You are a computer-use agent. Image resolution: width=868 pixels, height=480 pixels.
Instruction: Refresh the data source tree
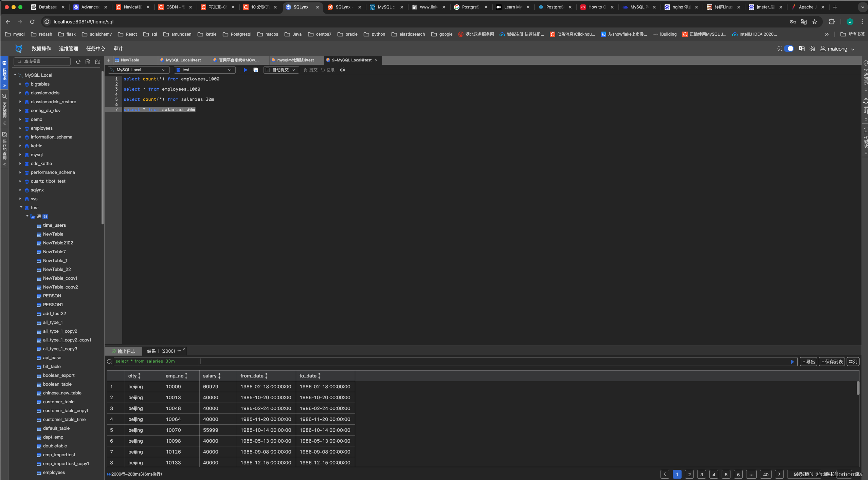pos(78,61)
